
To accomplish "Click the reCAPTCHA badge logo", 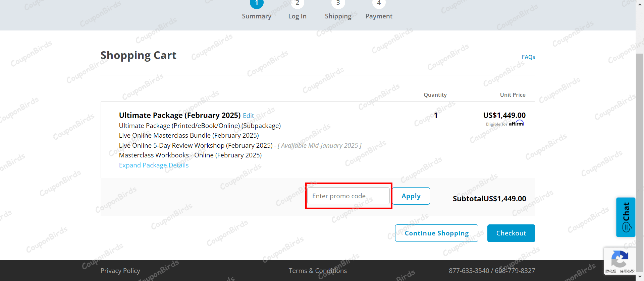I will pyautogui.click(x=619, y=259).
